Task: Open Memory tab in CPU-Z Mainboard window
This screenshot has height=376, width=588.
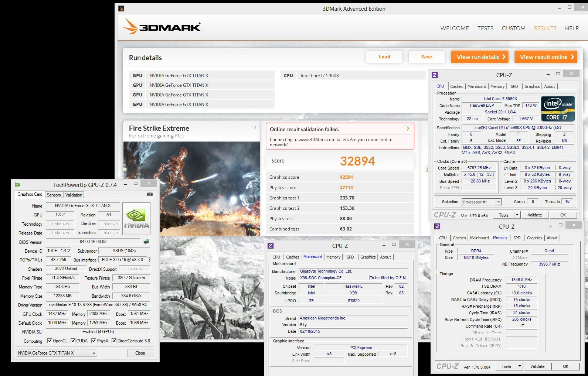Action: click(x=333, y=257)
